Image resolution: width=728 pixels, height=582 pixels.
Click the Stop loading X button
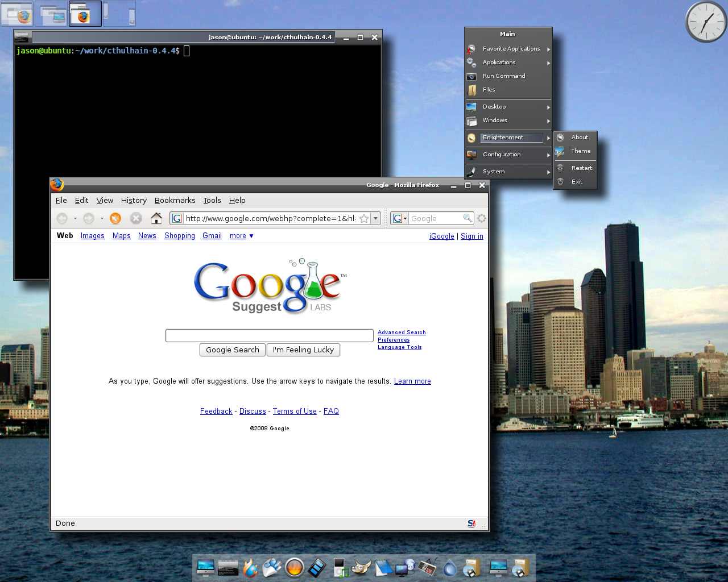[136, 218]
